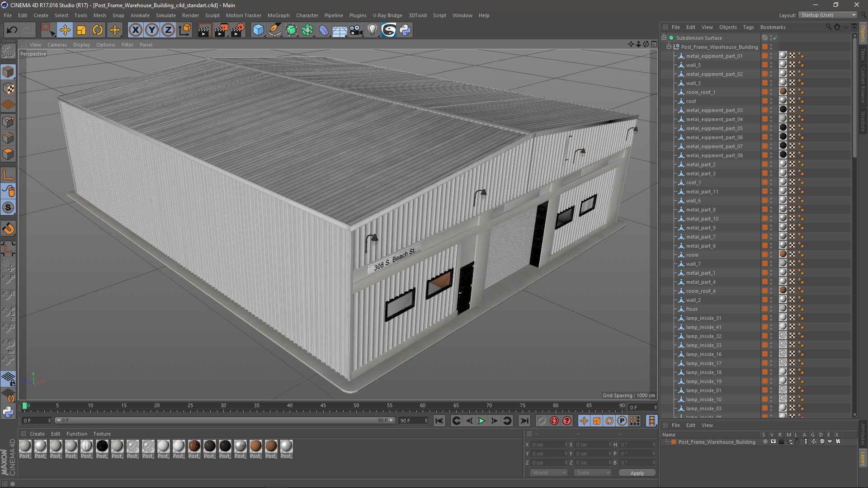868x488 pixels.
Task: Collapse the Post_Frame_Warehouse_Building null
Action: tap(669, 47)
